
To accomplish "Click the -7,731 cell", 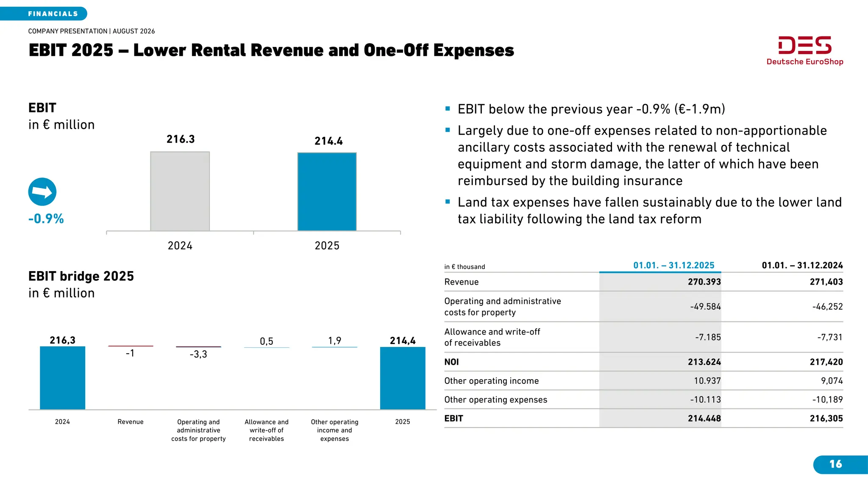I will tap(830, 338).
